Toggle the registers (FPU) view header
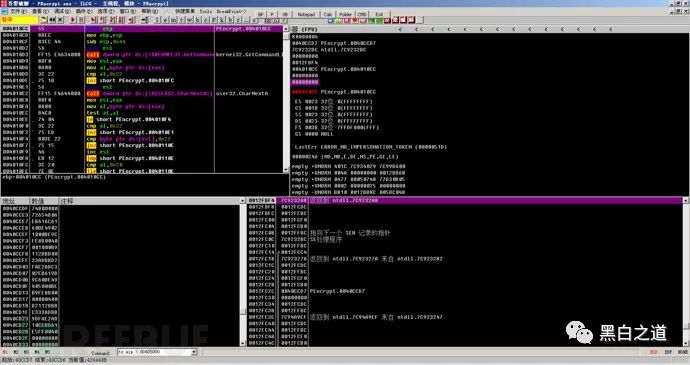The height and width of the screenshot is (365, 690). (x=309, y=29)
